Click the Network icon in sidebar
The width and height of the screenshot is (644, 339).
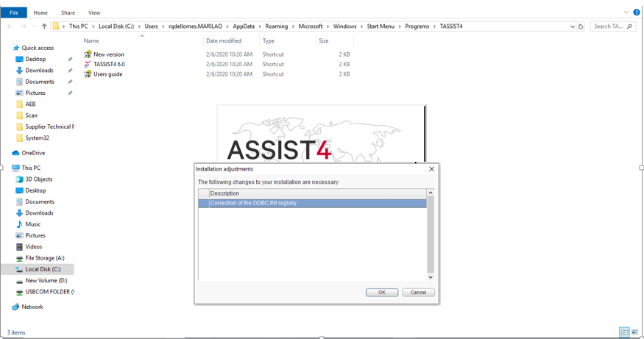(x=15, y=307)
